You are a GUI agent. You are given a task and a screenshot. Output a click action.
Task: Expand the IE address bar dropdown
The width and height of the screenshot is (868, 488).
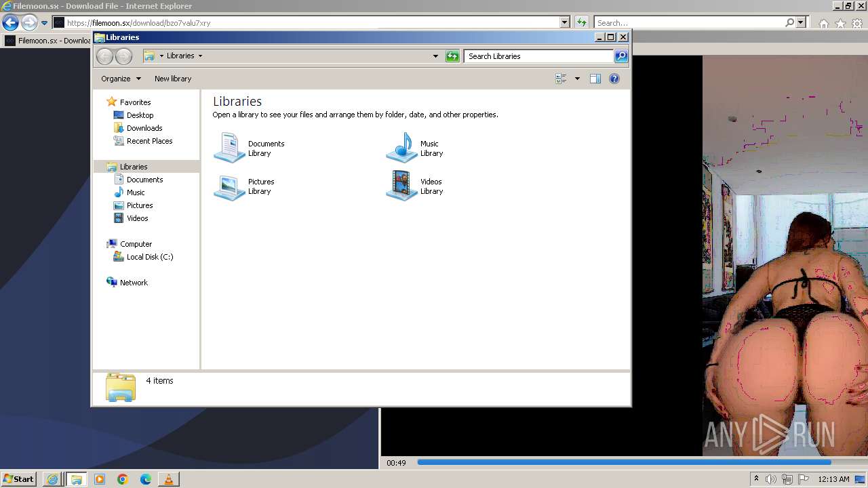click(x=565, y=22)
